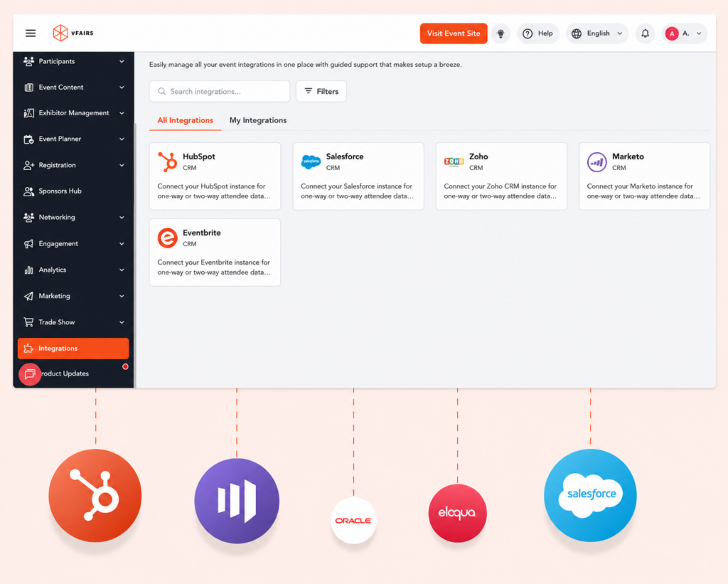Expand the Event Planner chevron
This screenshot has width=728, height=584.
pos(122,139)
